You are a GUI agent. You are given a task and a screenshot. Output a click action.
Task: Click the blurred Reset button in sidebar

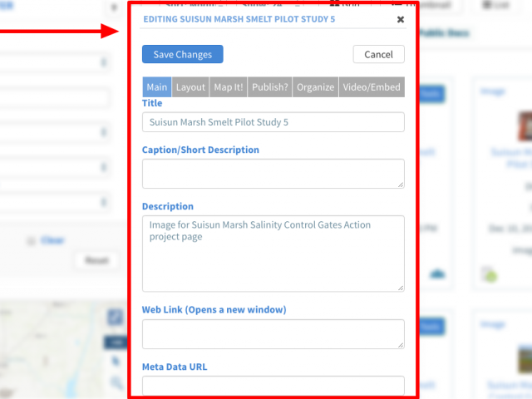pyautogui.click(x=96, y=260)
